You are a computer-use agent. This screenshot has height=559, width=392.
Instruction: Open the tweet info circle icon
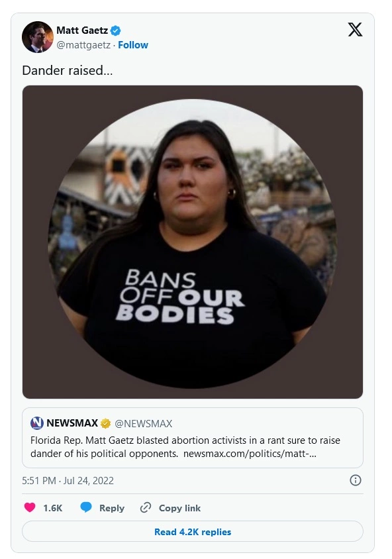[356, 480]
